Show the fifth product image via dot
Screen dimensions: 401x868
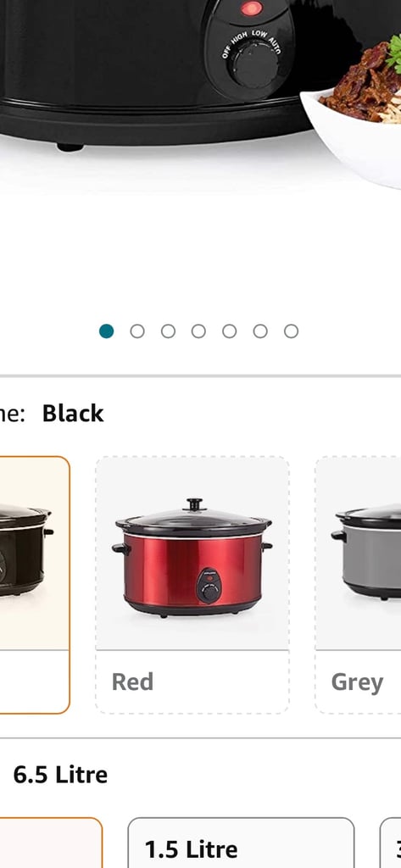(x=229, y=331)
